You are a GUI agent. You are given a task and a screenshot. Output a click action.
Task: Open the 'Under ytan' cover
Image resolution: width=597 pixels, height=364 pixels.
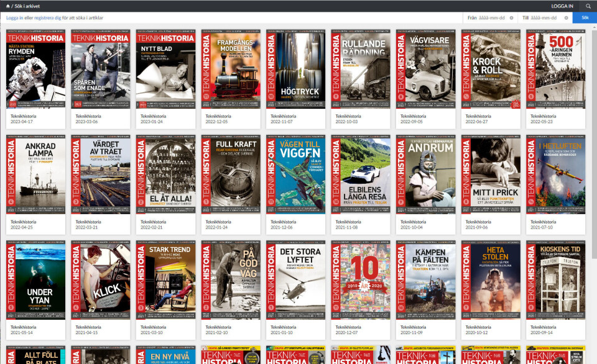coord(36,280)
